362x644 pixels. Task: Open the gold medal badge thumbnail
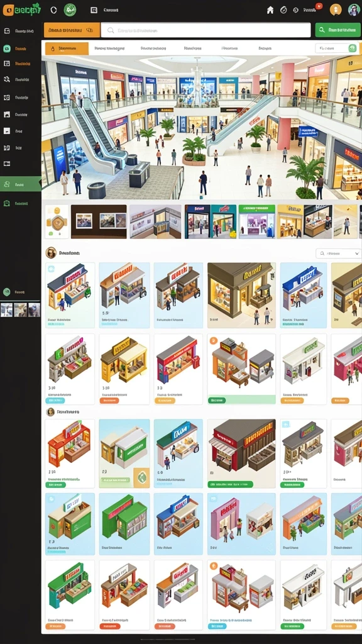pos(57,222)
